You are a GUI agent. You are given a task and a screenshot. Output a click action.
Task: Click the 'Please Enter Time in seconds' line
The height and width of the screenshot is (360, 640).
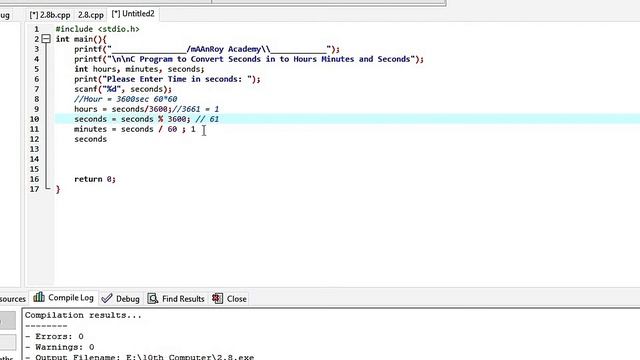pyautogui.click(x=167, y=79)
